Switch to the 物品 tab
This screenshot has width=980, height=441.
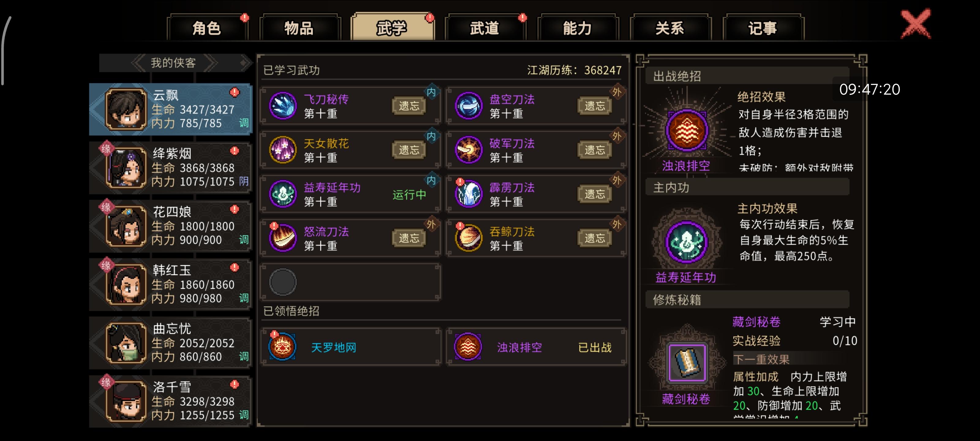(x=299, y=27)
